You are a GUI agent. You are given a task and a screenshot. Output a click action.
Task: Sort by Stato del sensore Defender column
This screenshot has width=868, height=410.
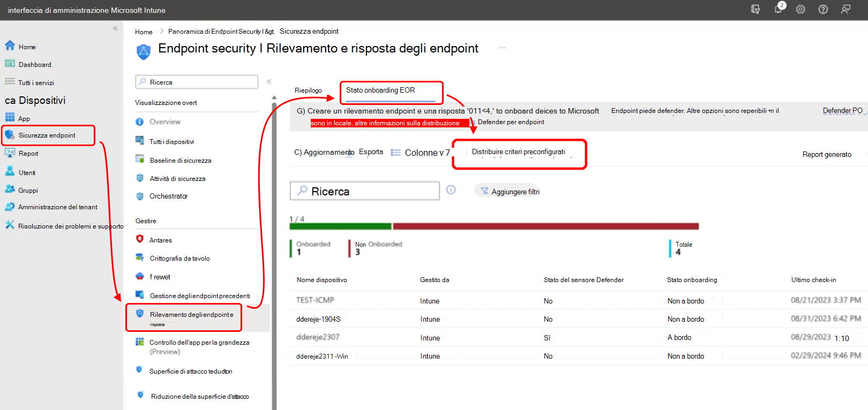tap(583, 280)
